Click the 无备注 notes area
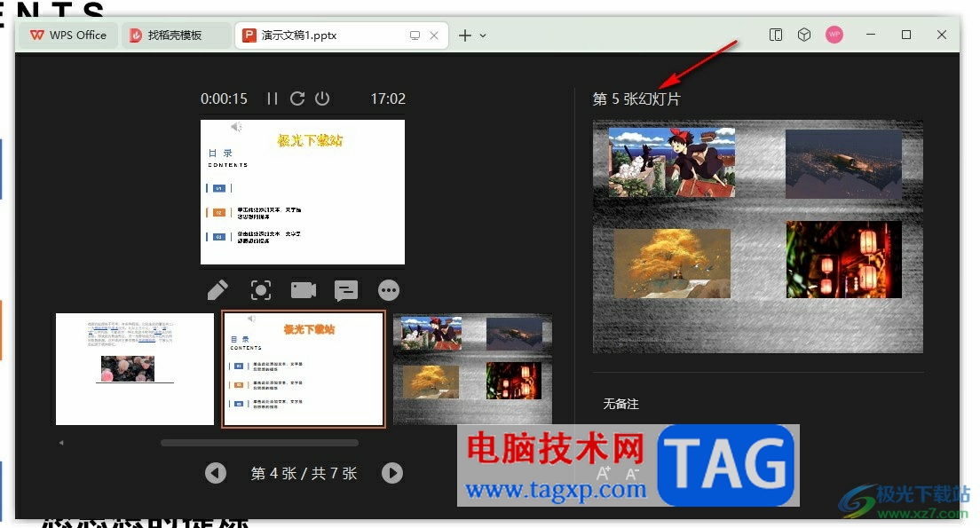 pos(620,405)
